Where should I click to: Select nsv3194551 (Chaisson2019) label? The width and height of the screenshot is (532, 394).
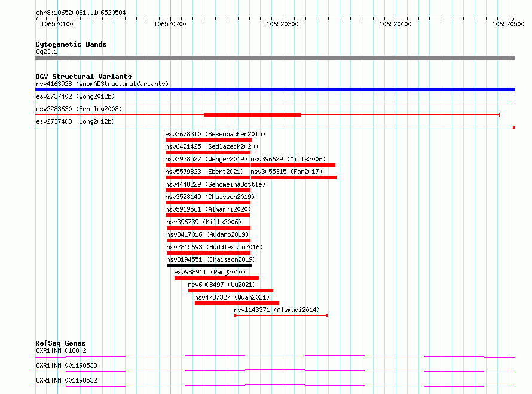211,259
